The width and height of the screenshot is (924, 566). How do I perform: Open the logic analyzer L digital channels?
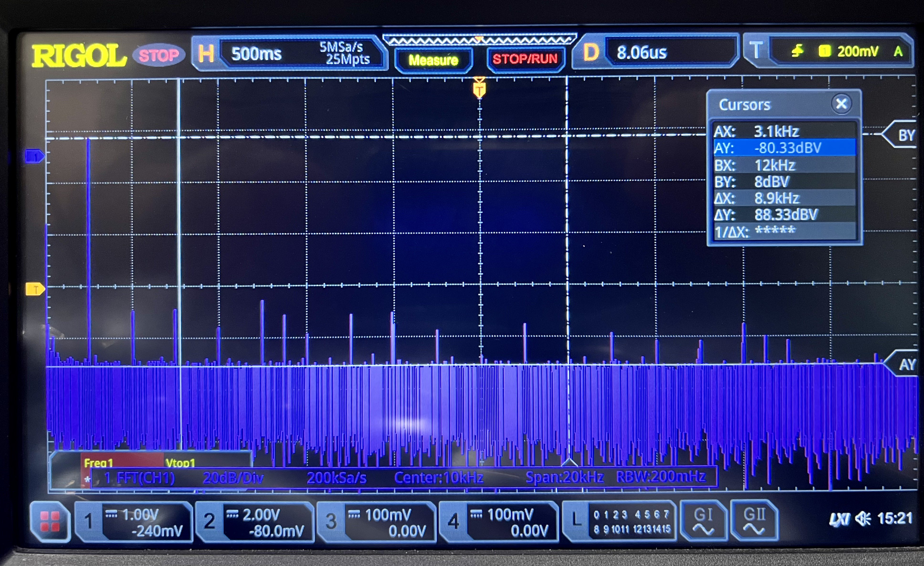click(x=619, y=521)
